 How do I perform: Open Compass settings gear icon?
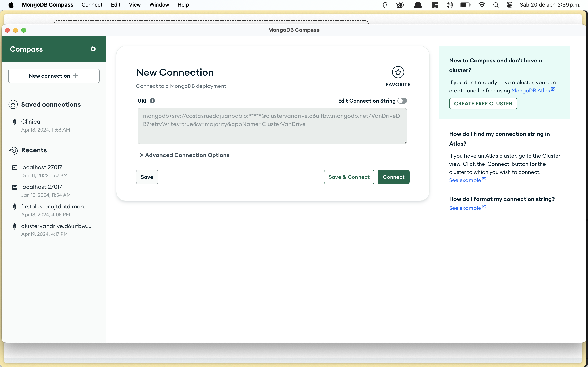[x=93, y=49]
